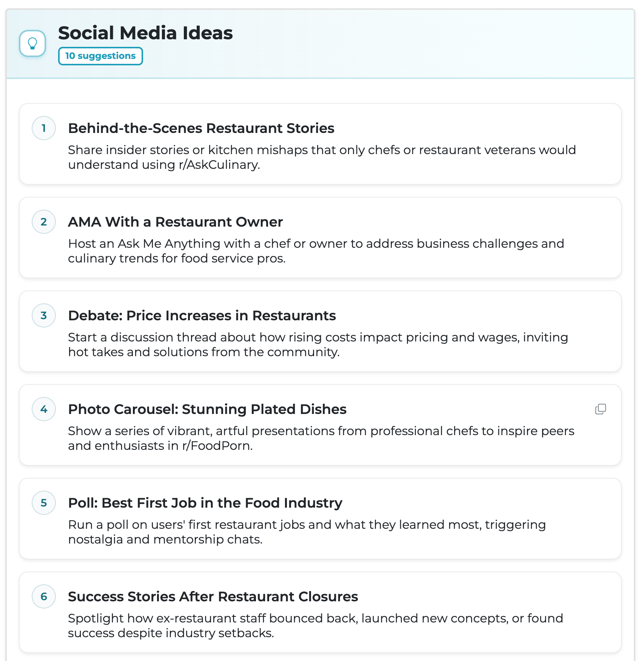Copy the Photo Carousel: Stunning Plated Dishes suggestion
The width and height of the screenshot is (644, 661).
(x=600, y=409)
